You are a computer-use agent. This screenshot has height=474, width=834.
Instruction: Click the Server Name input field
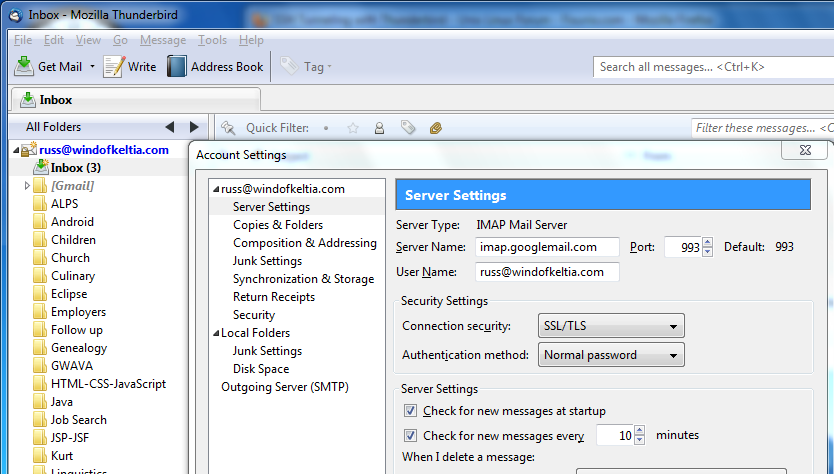[x=547, y=247]
